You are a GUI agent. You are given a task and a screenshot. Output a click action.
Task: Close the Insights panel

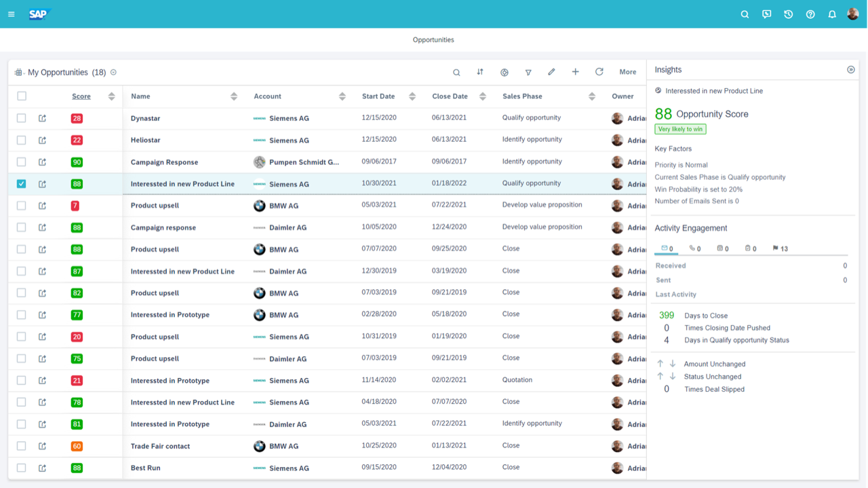[851, 70]
